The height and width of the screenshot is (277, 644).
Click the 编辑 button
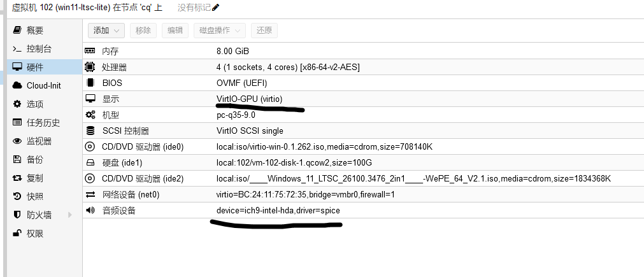coord(175,31)
